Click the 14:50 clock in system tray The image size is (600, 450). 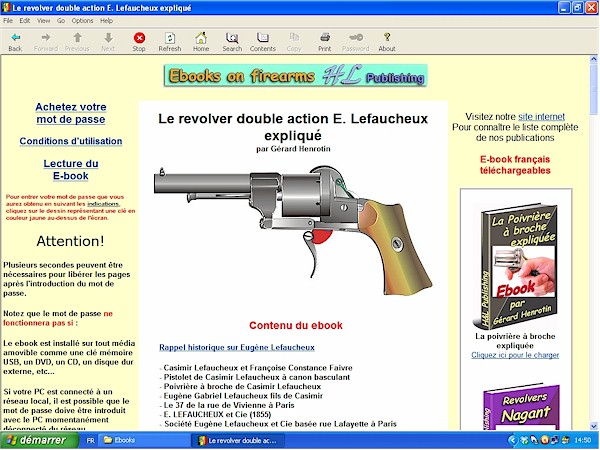tap(582, 440)
